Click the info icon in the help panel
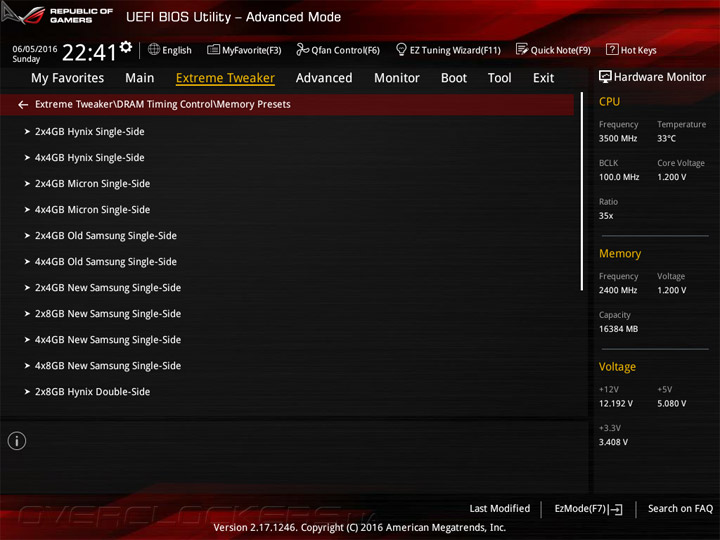Screen dimensions: 720x540 pos(17,441)
